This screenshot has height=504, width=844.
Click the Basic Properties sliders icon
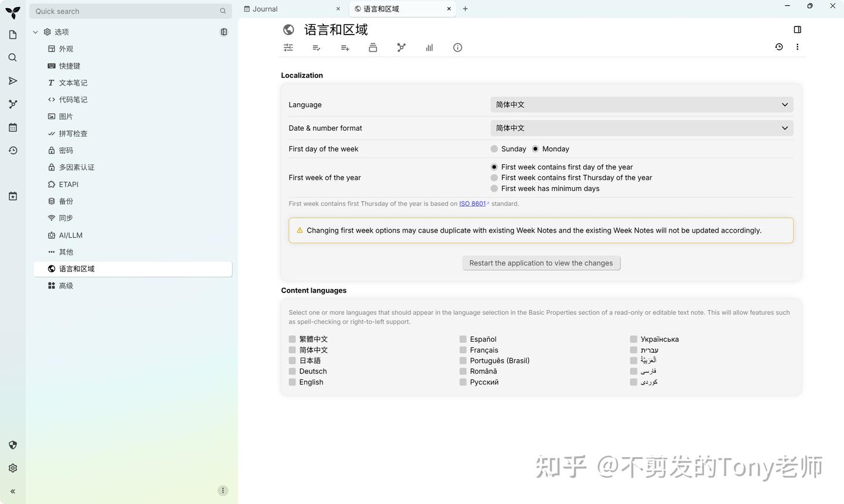pyautogui.click(x=288, y=47)
